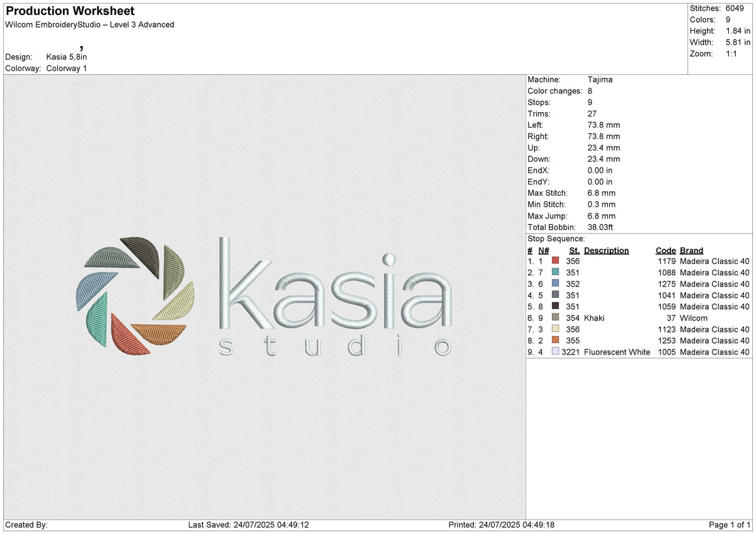The width and height of the screenshot is (756, 534).
Task: Click the 'Colorway 1' value
Action: [x=67, y=68]
